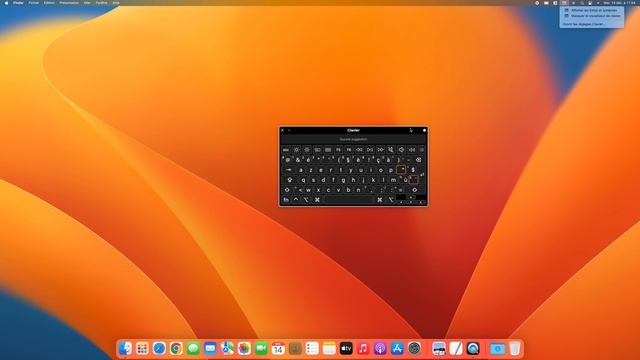
Task: Toggle the left option key
Action: coord(306,200)
